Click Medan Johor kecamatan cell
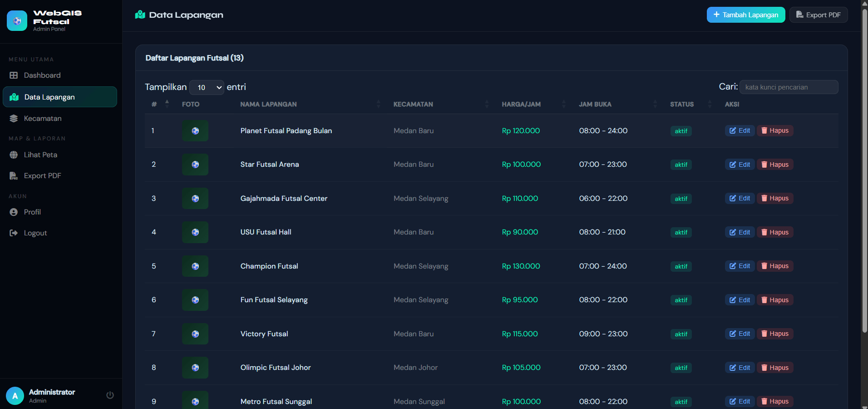Viewport: 868px width, 409px height. coord(415,368)
